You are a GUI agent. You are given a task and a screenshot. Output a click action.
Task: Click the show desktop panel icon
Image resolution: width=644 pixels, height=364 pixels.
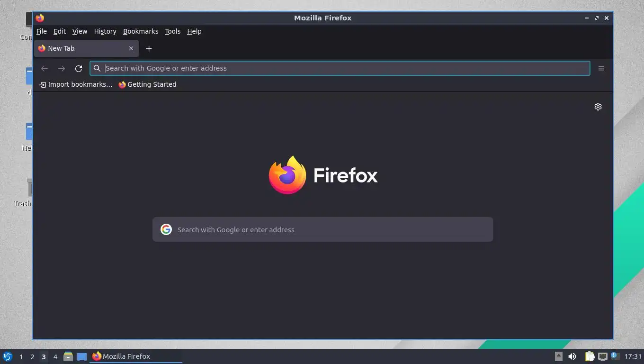pos(82,356)
